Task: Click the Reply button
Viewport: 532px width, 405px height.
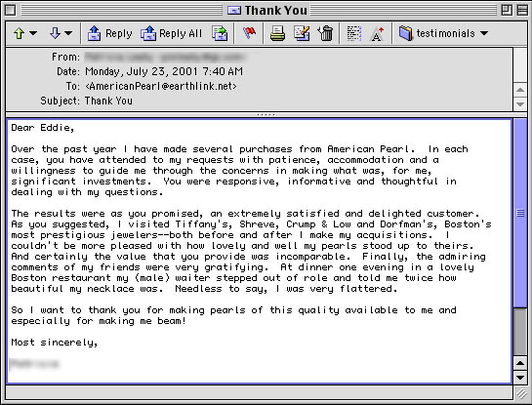Action: (x=109, y=33)
